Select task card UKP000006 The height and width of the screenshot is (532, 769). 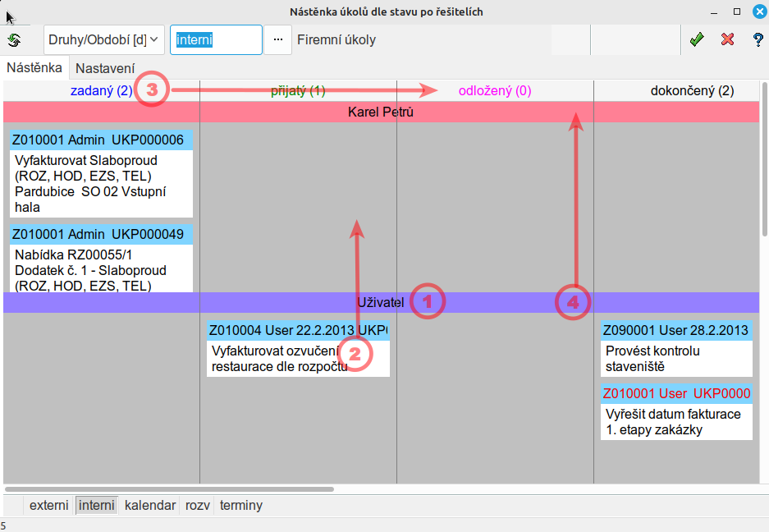101,172
